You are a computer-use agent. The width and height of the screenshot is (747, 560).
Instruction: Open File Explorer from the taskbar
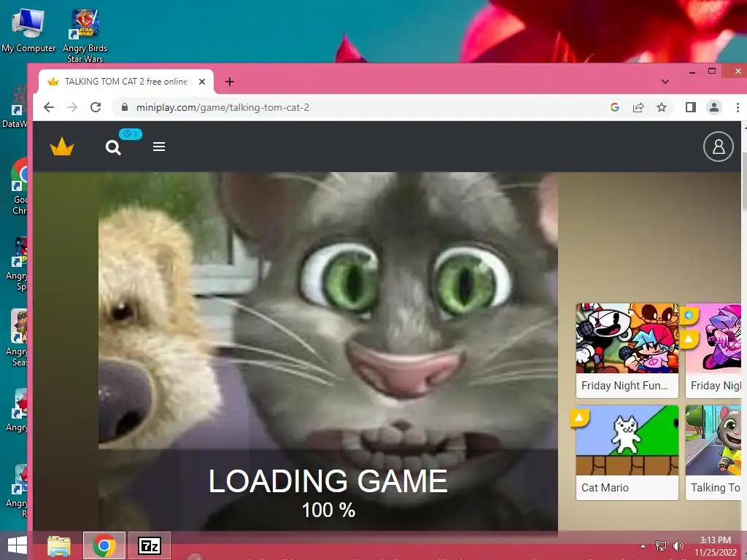click(x=59, y=545)
